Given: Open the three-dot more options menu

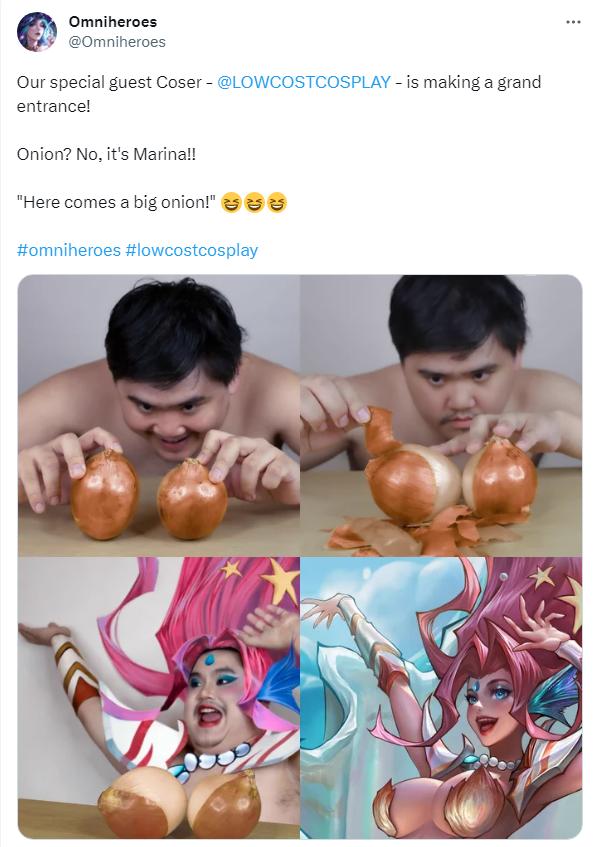Looking at the screenshot, I should coord(573,22).
